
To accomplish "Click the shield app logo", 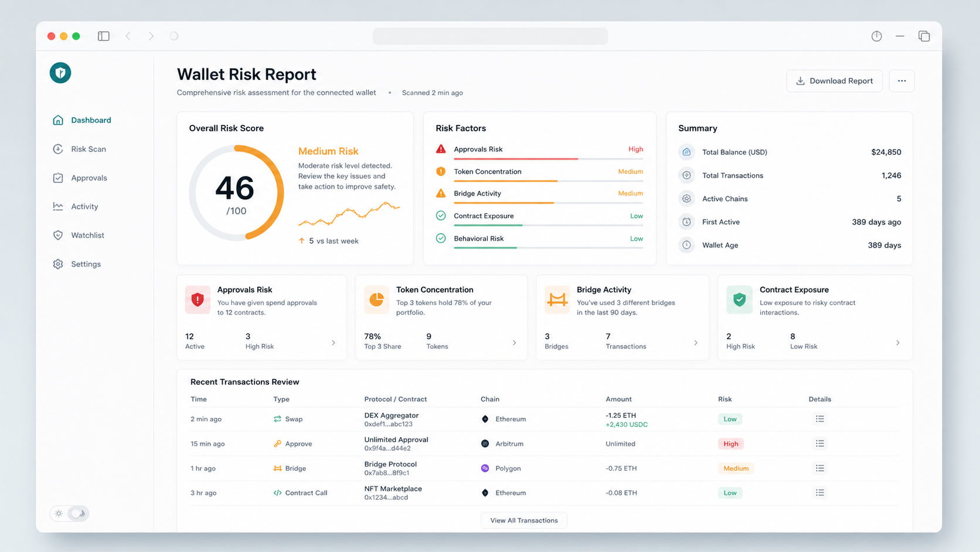I will [60, 73].
